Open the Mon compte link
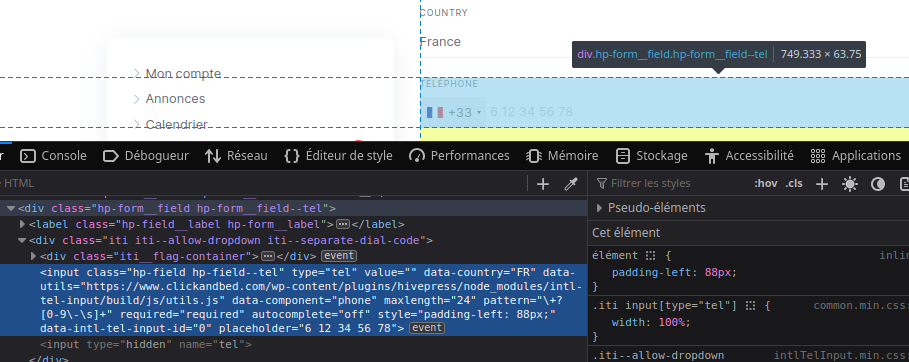 pos(183,74)
